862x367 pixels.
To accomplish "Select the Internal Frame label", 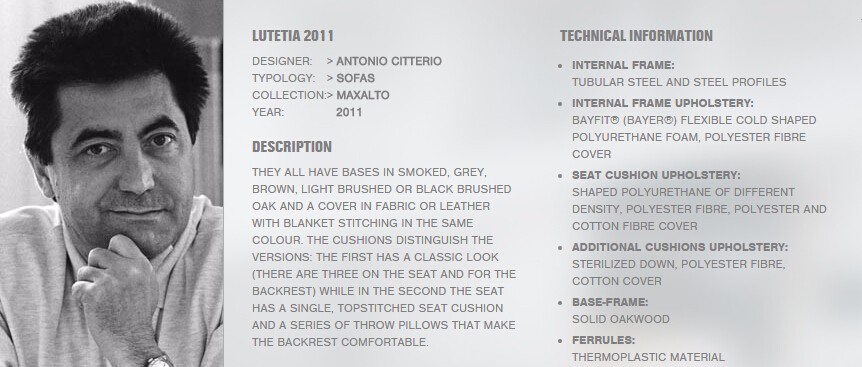I will 623,65.
